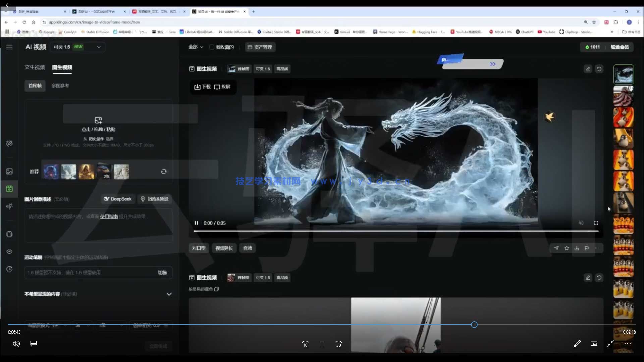Switch to the 多图参考 mode

pos(60,86)
